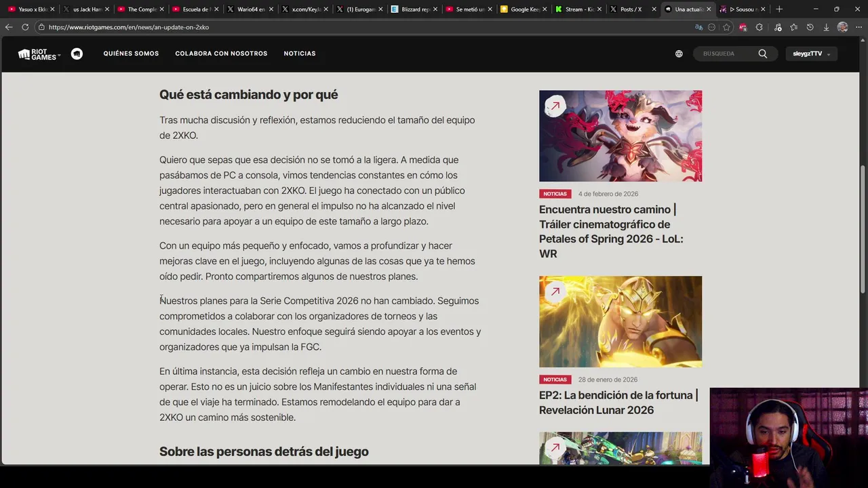The width and height of the screenshot is (868, 488).
Task: Open the Revelación Lunar article thumbnail
Action: 620,321
